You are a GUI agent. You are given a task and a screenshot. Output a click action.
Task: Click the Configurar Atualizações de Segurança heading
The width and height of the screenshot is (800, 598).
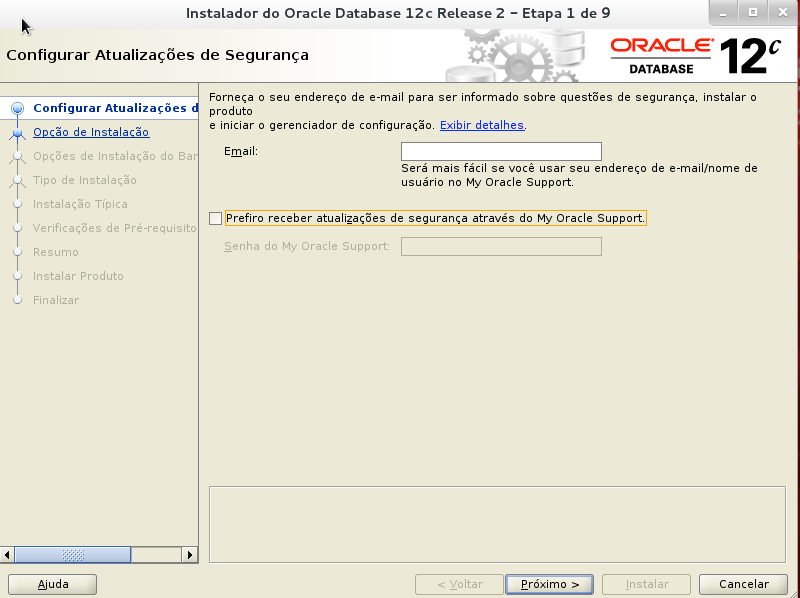click(157, 55)
